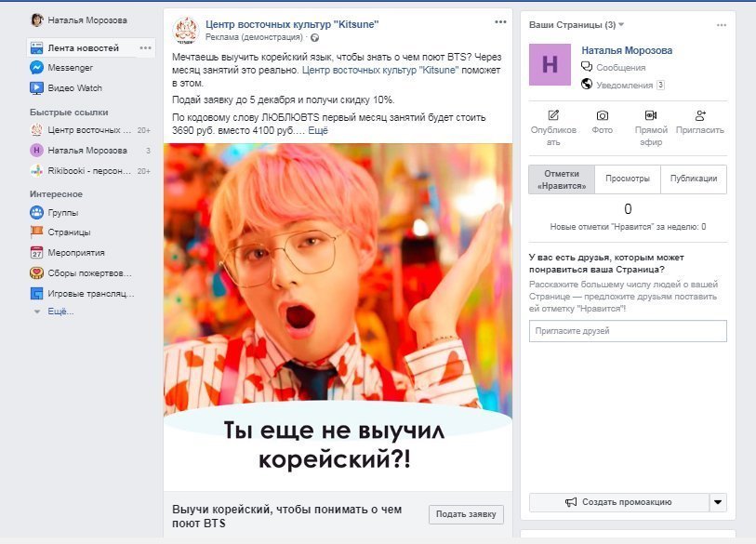Click Реклама (демонстрация) label under post title
Screen dimensions: 756x544
click(254, 37)
